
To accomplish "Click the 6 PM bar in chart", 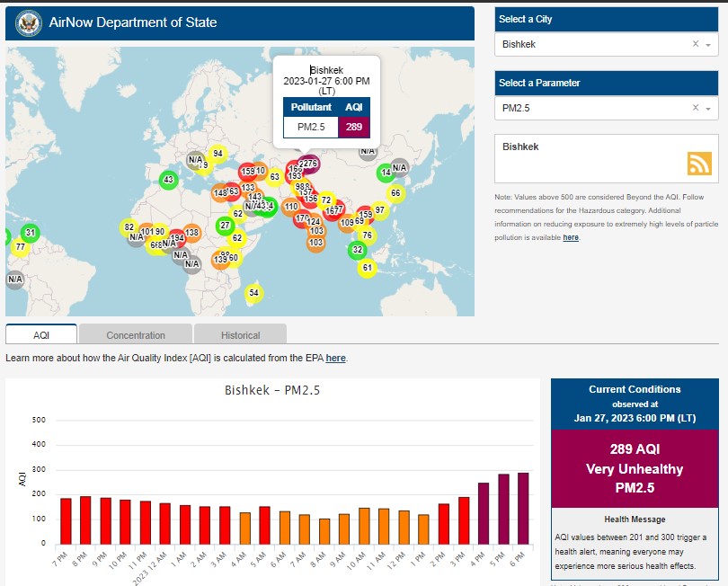I will coord(523,508).
